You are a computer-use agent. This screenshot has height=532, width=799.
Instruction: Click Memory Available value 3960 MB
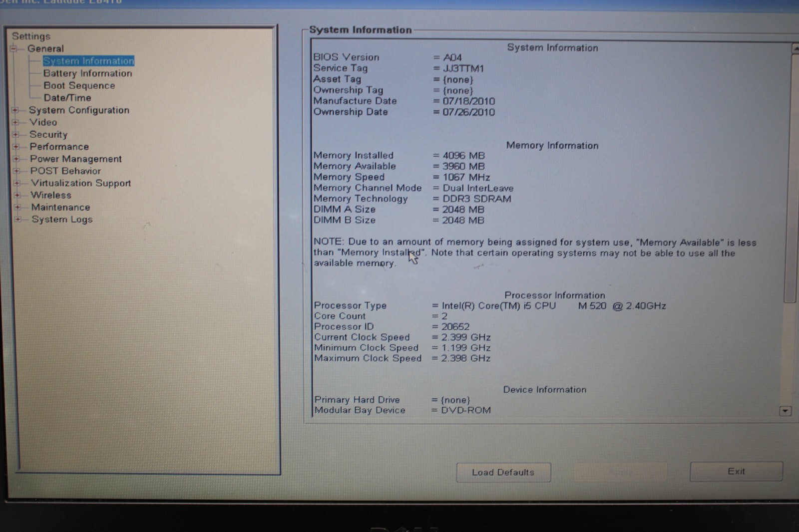point(463,167)
